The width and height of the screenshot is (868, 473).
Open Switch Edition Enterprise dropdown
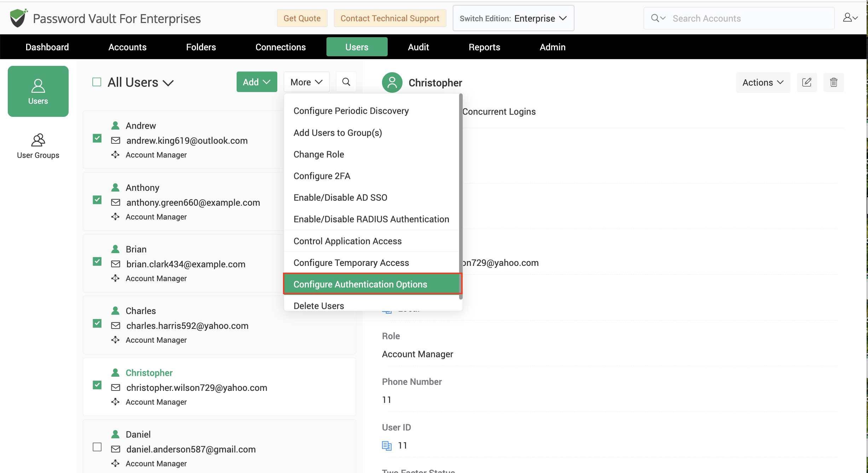(x=514, y=18)
